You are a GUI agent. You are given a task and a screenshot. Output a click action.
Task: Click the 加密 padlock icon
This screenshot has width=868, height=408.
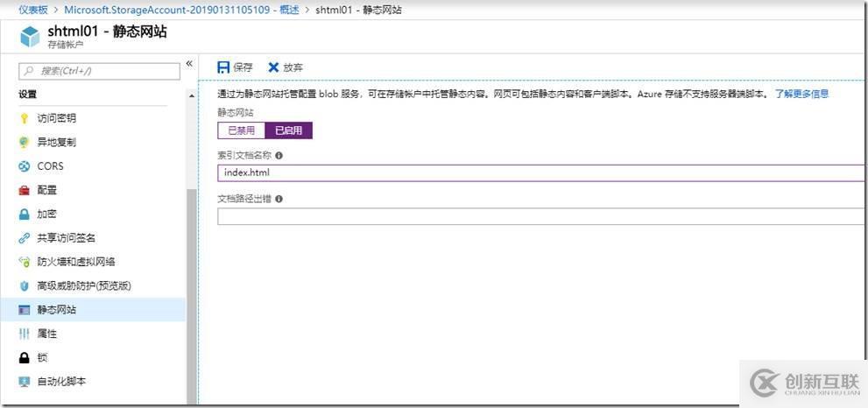24,215
